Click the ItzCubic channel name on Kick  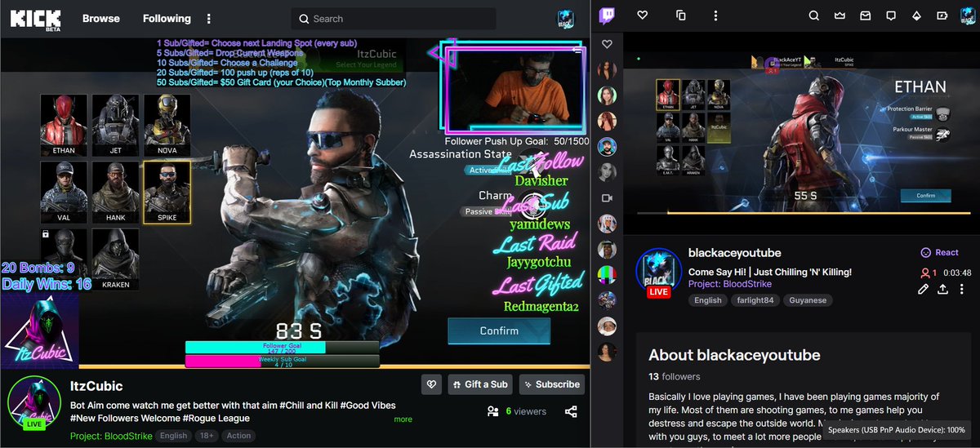pos(96,386)
